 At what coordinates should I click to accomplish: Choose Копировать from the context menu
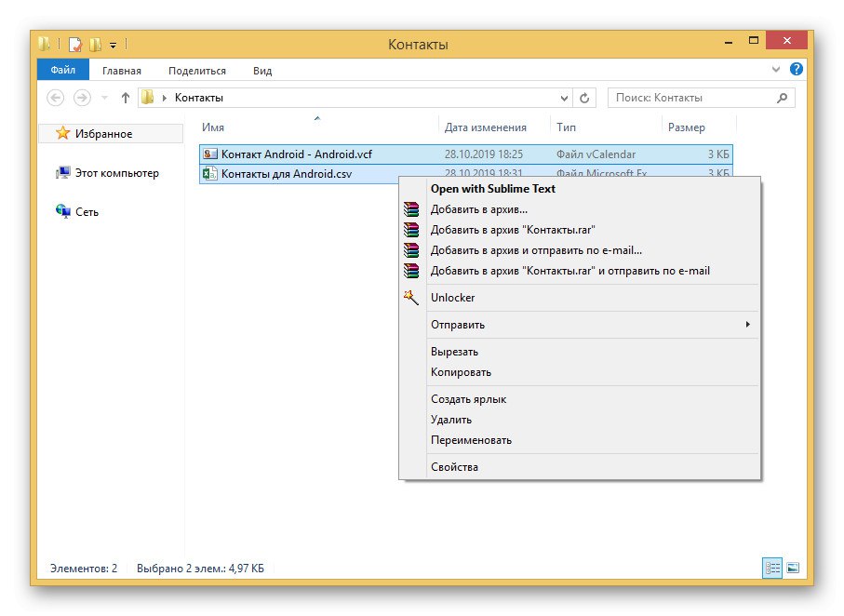[461, 372]
